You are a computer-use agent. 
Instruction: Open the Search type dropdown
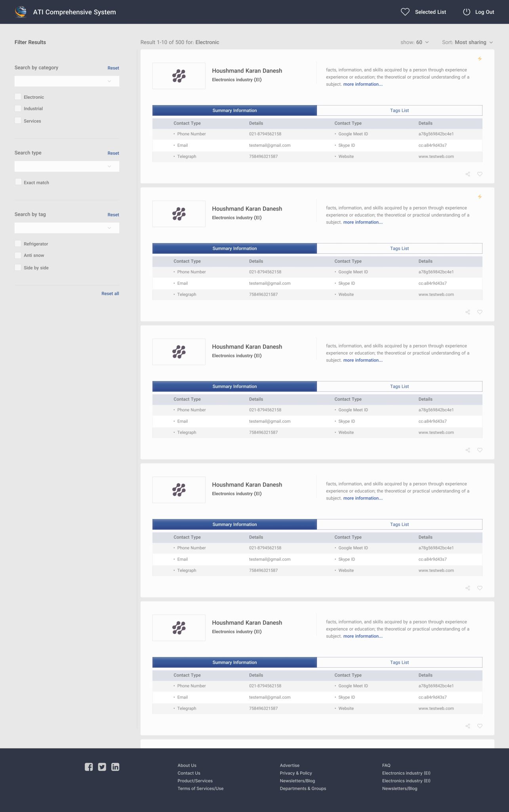click(x=67, y=166)
